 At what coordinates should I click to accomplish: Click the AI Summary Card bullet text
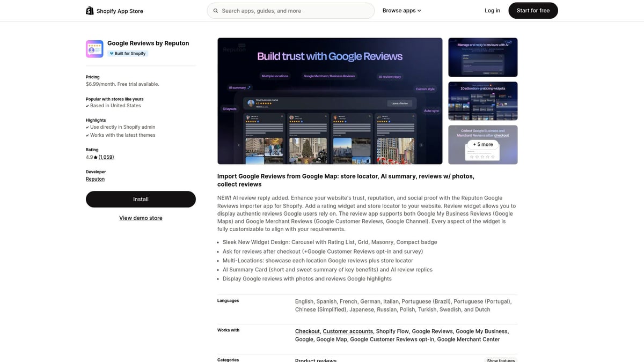coord(327,269)
